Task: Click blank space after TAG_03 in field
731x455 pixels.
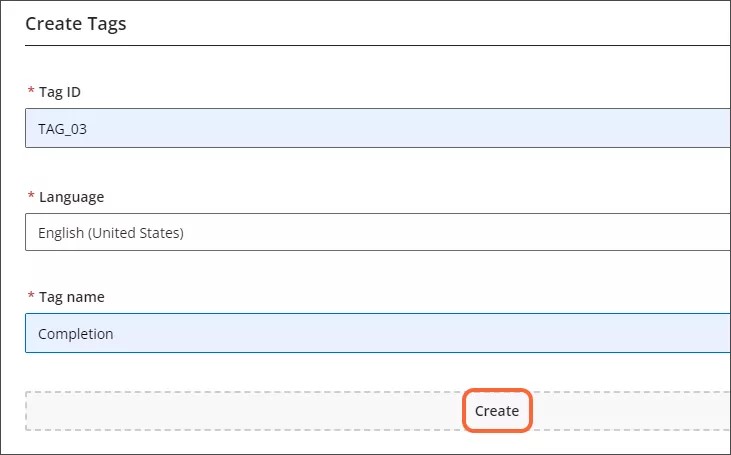Action: coord(400,128)
